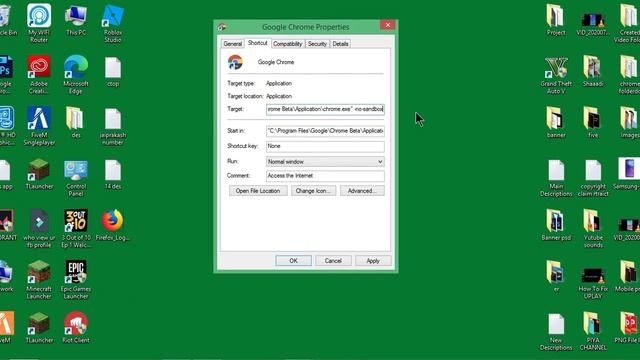Viewport: 640px width, 360px height.
Task: Click the Chrome icon in the Shortcut tab
Action: coord(235,62)
